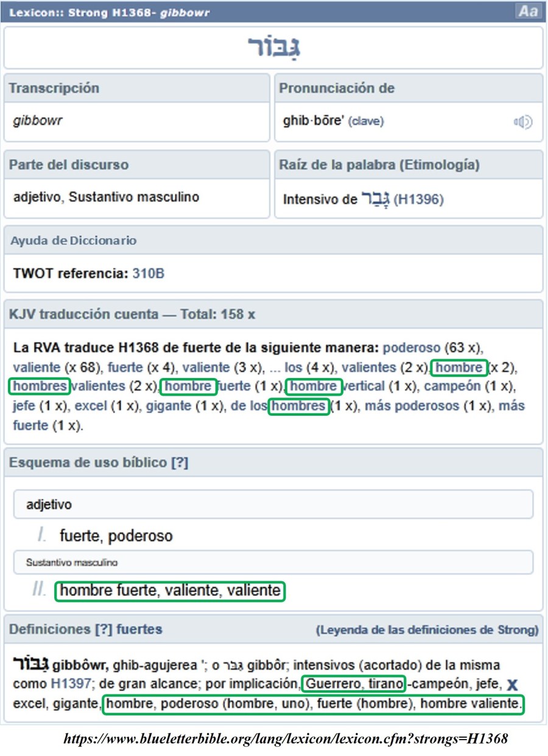Open the H1396 root word link
The image size is (548, 756).
pos(419,199)
